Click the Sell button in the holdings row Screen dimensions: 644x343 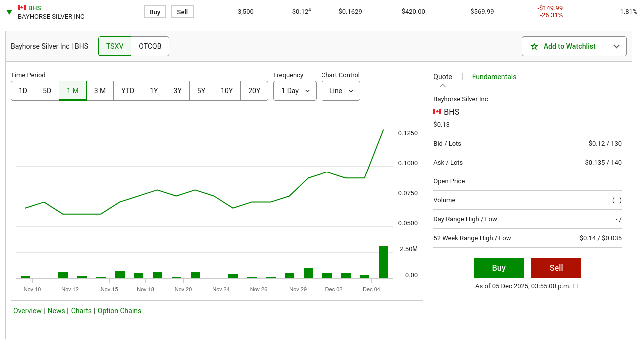point(182,12)
